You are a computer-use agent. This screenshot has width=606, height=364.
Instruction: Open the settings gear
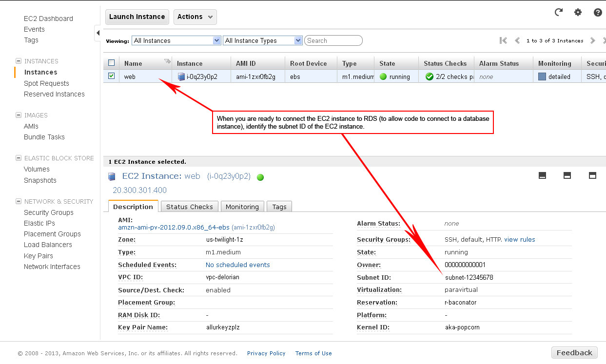578,12
